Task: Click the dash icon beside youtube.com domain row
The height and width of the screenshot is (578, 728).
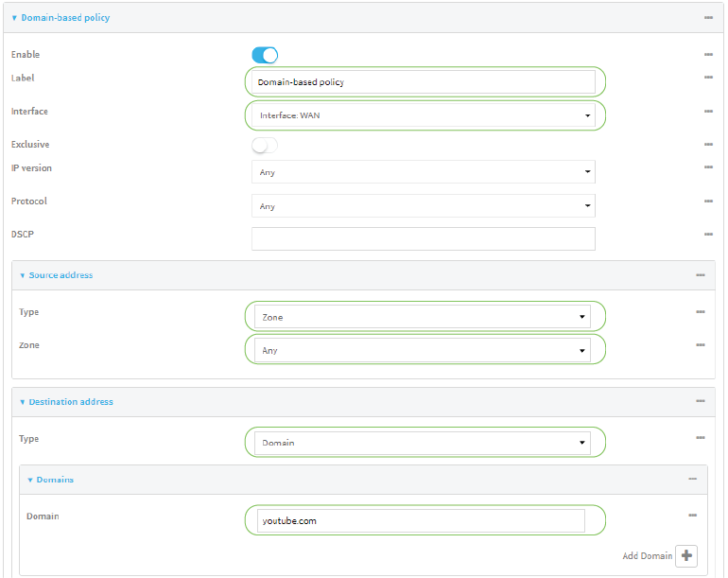Action: tap(693, 516)
